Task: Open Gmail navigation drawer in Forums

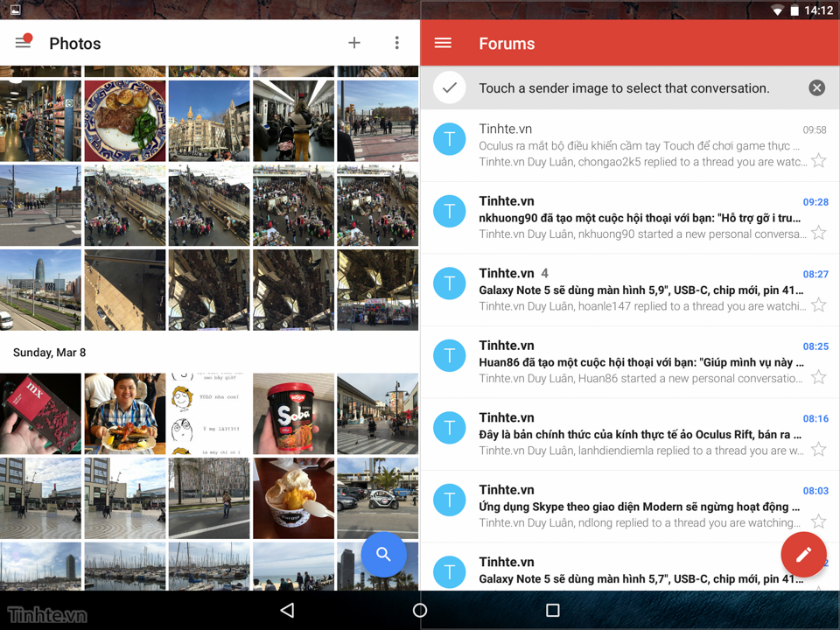Action: click(x=443, y=43)
